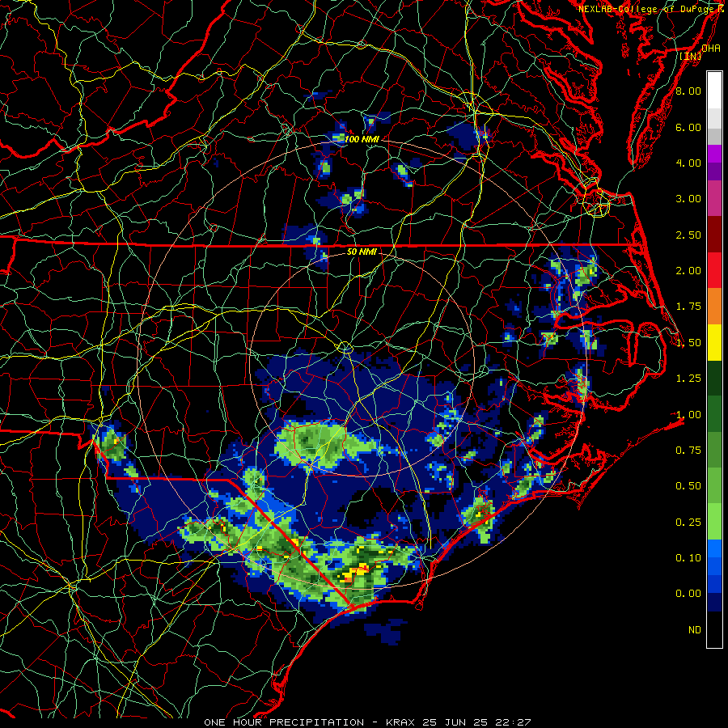Click the [IN] units label
Screen dimensions: 728x728
691,56
